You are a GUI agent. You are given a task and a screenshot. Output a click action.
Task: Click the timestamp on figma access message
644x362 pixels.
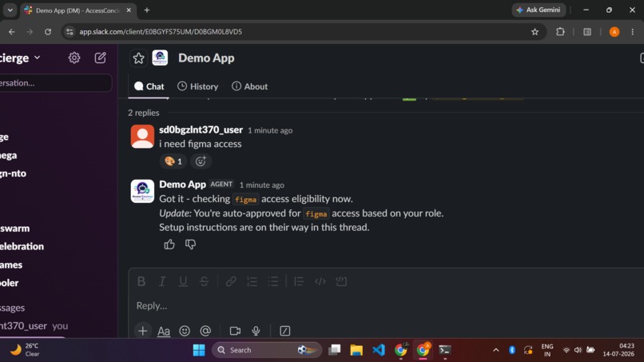[270, 130]
